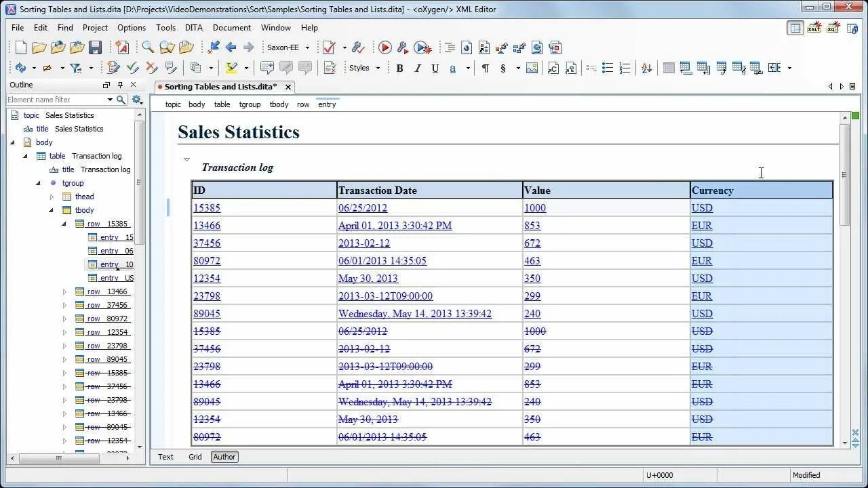Run the Apply Transformation play button
868x488 pixels.
pos(384,47)
